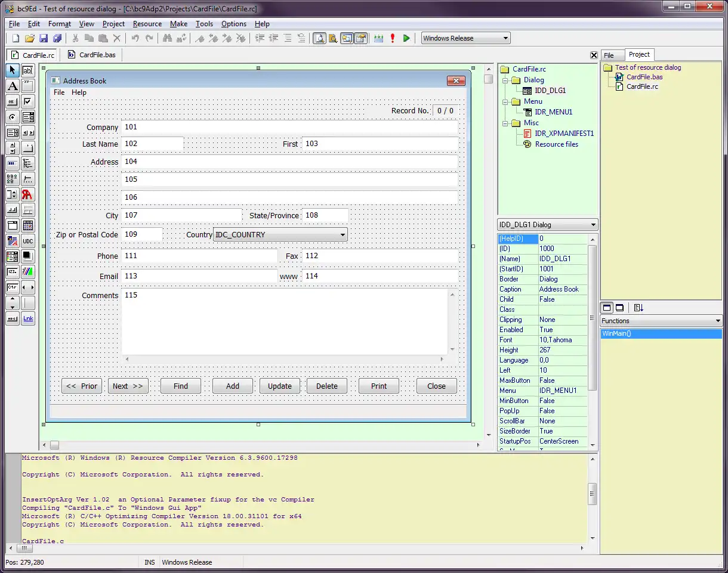The image size is (728, 573).
Task: Open the IDC_COUNTRY combo box
Action: (280, 234)
